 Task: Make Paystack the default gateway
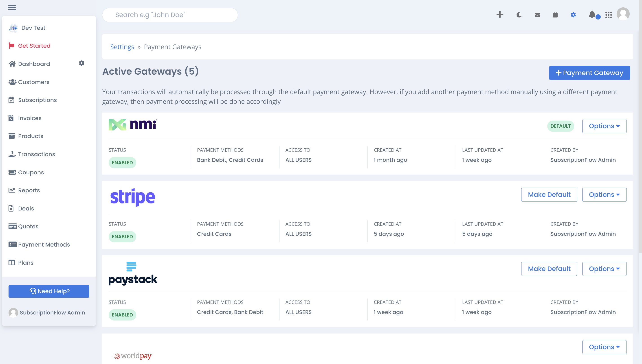[549, 269]
